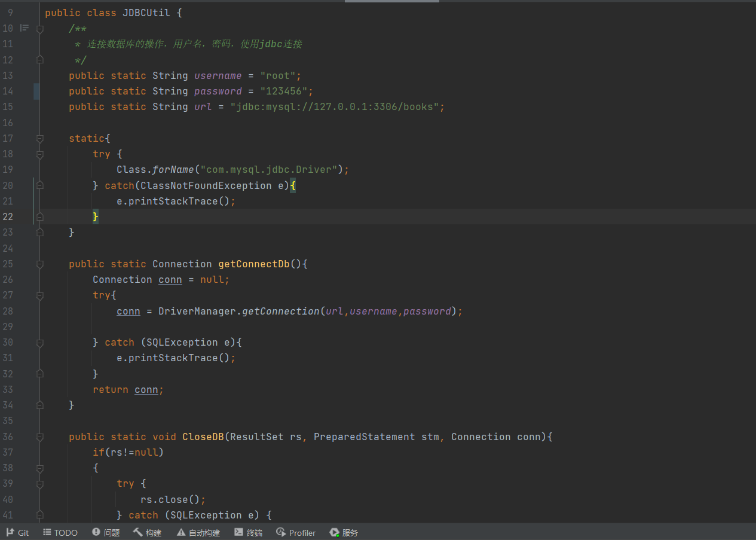Click e.printStackTrace() on line 31
The image size is (756, 540).
click(173, 358)
